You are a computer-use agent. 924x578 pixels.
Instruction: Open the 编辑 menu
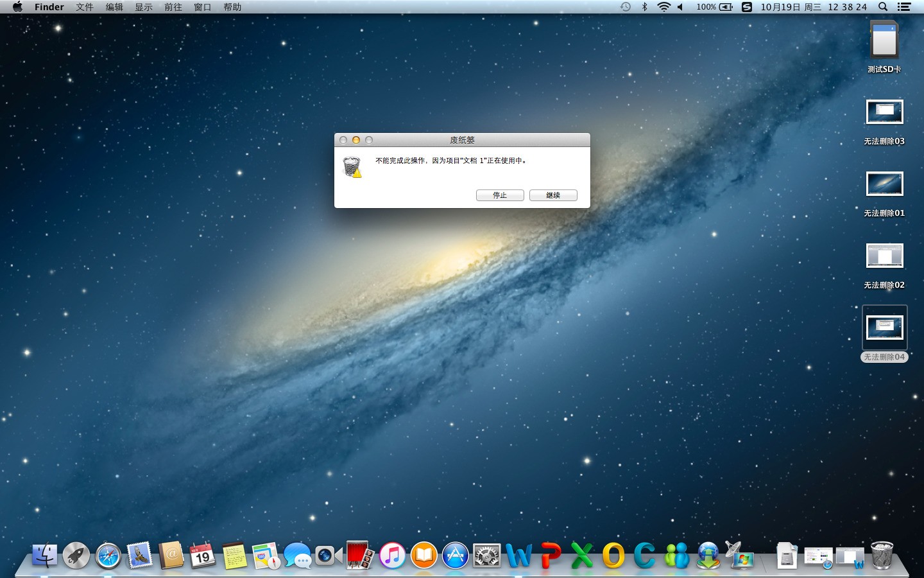(x=114, y=7)
